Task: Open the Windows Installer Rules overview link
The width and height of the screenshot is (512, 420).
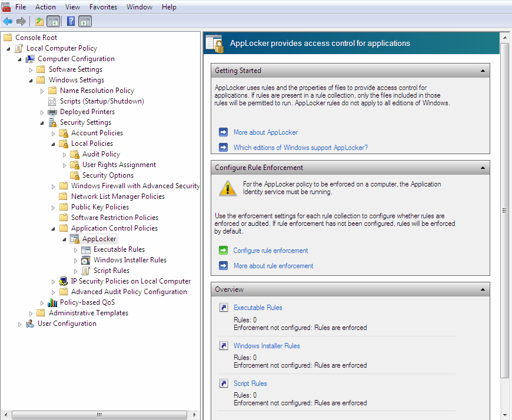Action: tap(267, 346)
